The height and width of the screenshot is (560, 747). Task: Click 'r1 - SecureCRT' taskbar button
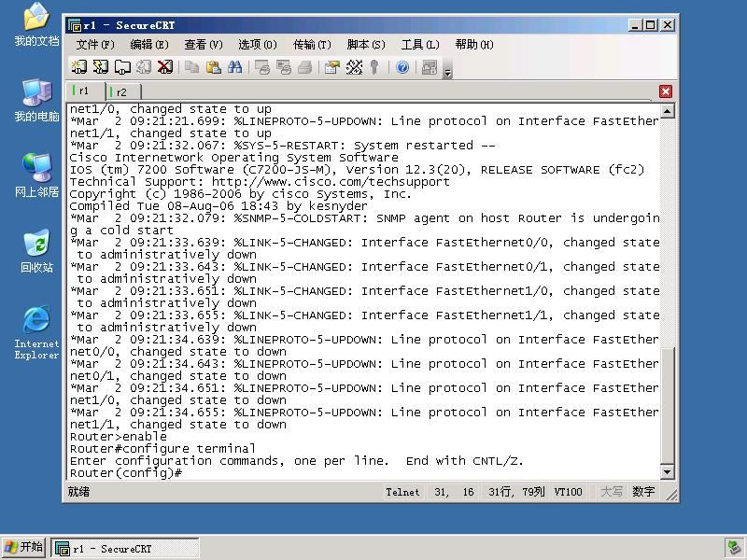[x=124, y=549]
